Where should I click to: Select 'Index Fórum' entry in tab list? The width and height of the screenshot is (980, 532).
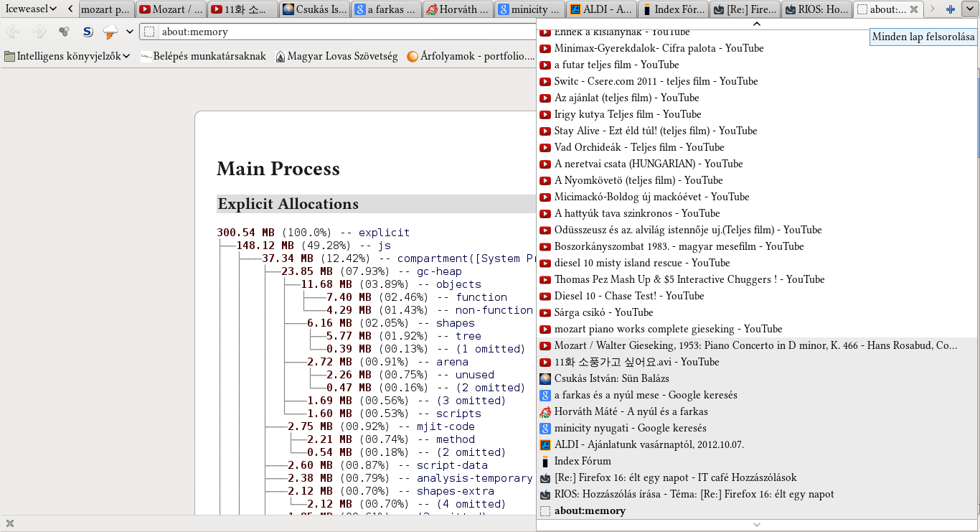click(756, 461)
